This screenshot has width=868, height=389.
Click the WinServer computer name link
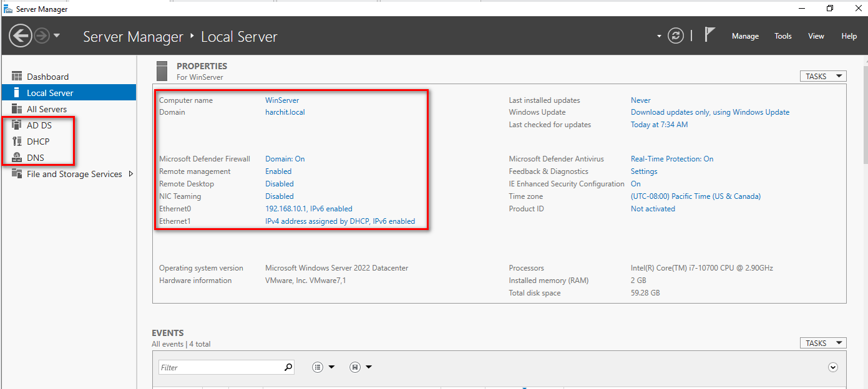click(x=282, y=100)
